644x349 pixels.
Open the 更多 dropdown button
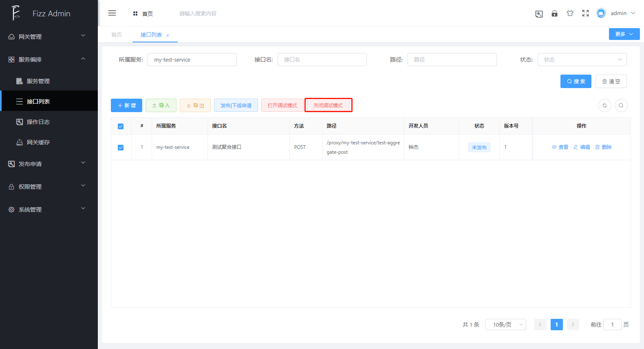pos(624,34)
